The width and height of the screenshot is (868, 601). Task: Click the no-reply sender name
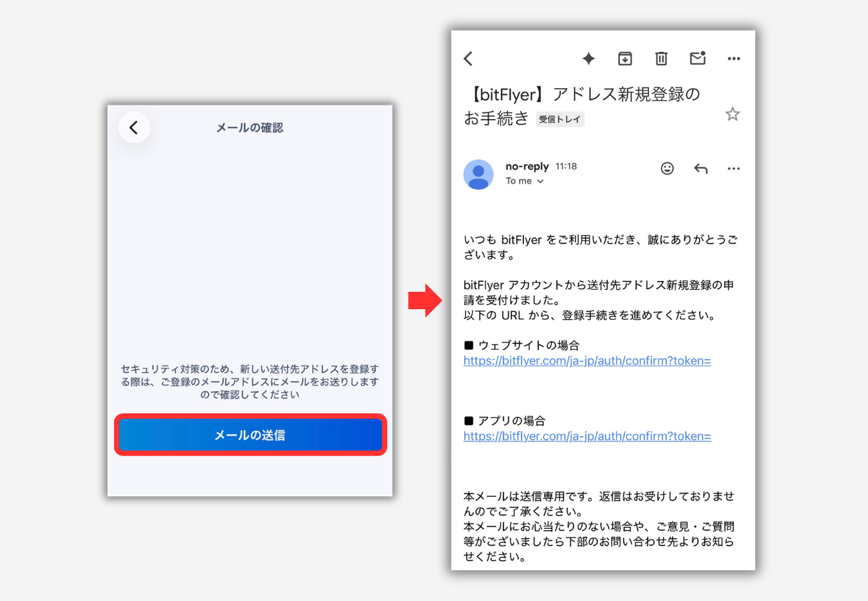tap(527, 166)
